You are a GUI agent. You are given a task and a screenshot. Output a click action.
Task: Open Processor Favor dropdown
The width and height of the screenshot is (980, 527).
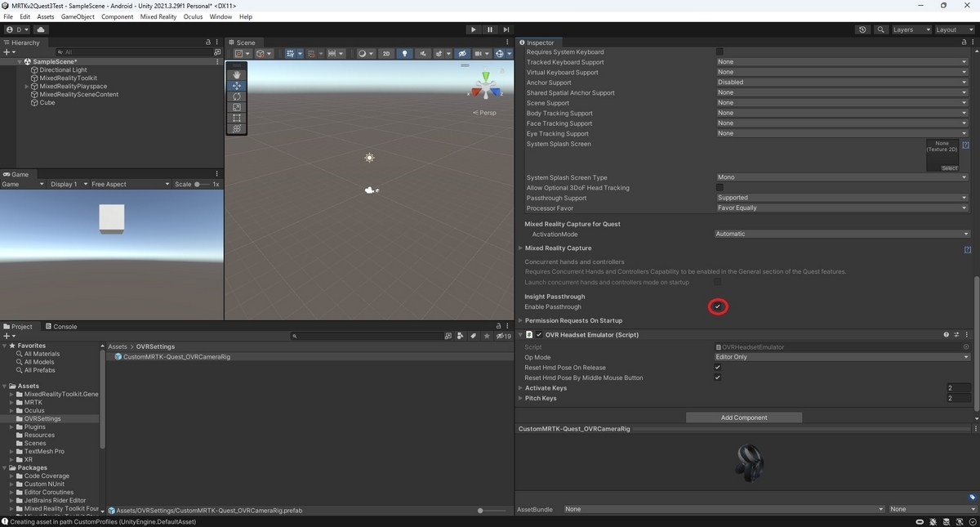[x=842, y=208]
